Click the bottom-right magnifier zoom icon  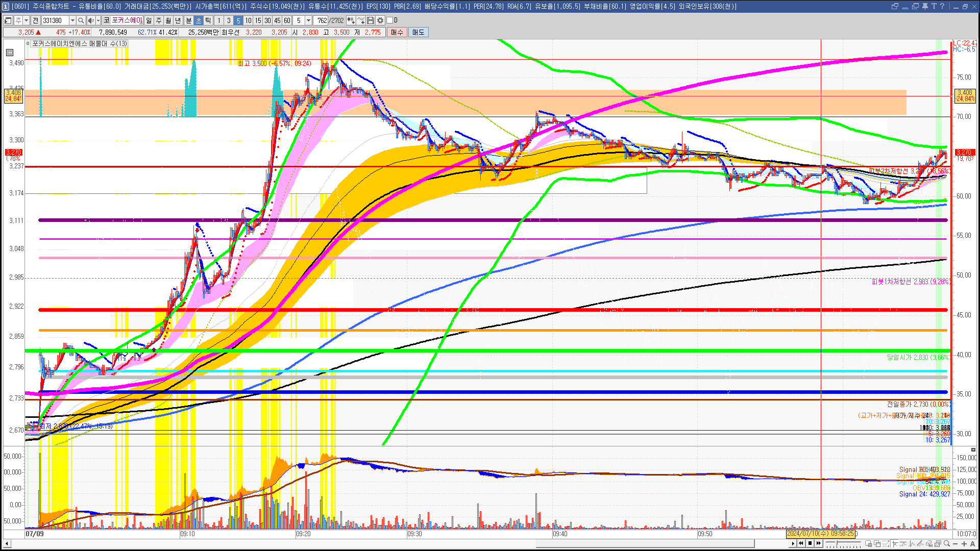click(x=947, y=544)
